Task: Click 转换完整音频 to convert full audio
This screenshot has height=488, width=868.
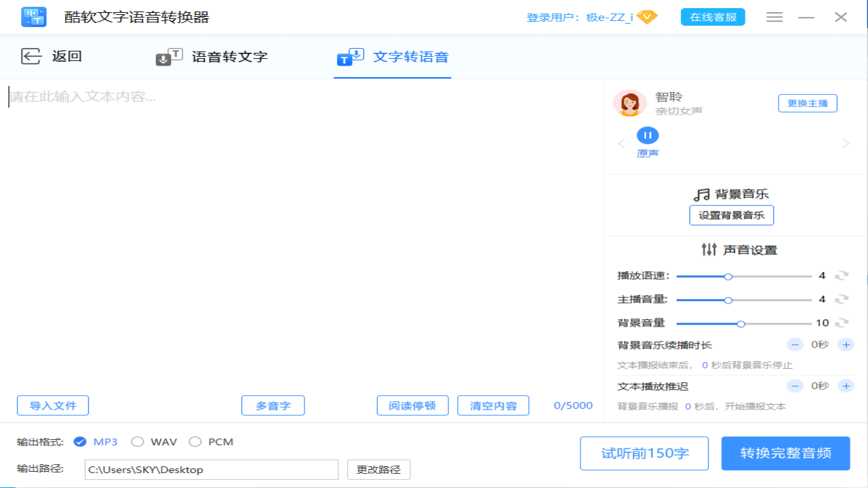Action: [x=785, y=453]
